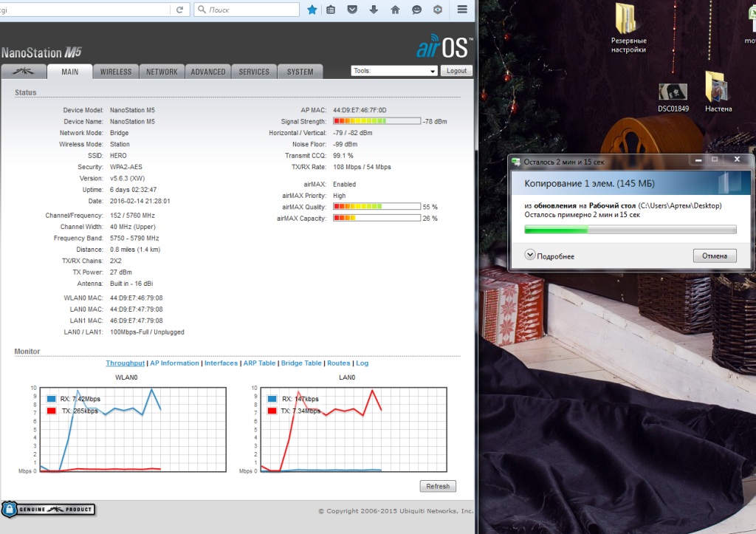Viewport: 756px width, 534px height.
Task: Open the Log link
Action: coord(362,363)
